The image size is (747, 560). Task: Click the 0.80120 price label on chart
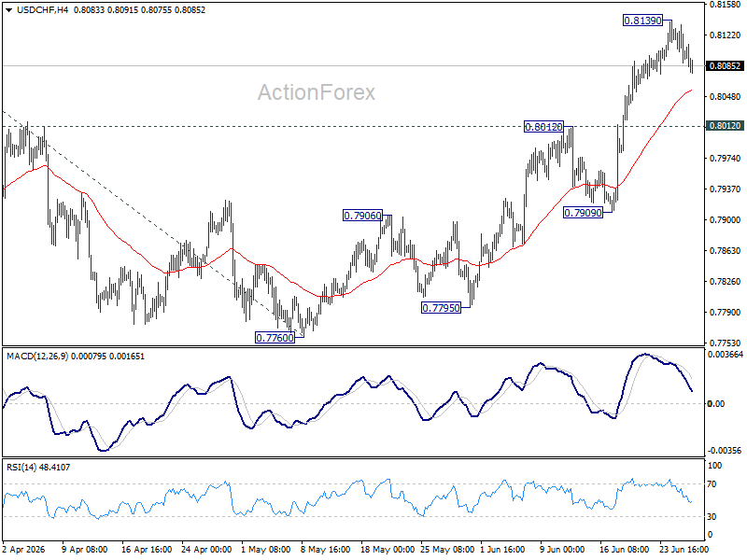pos(543,127)
